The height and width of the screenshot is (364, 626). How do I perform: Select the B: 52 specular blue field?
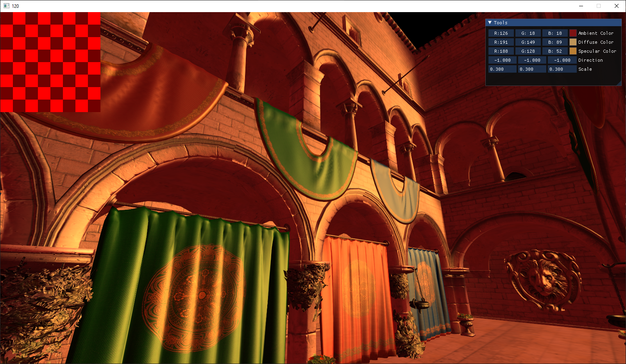click(x=555, y=51)
